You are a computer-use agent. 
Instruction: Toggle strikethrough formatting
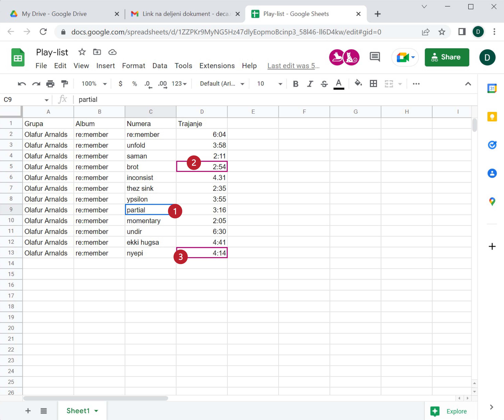click(x=324, y=84)
